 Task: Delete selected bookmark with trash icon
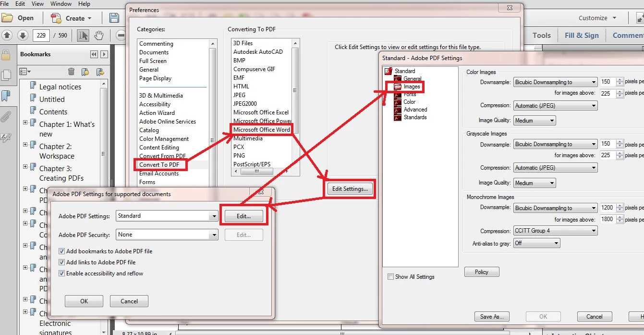click(x=71, y=72)
